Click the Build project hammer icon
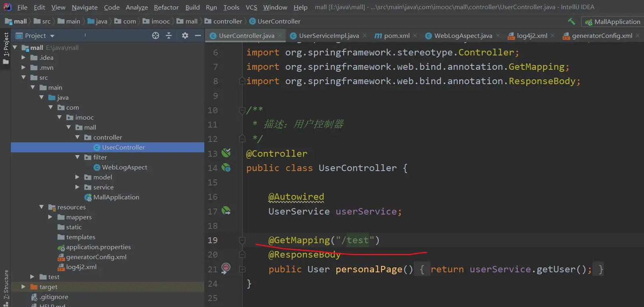The height and width of the screenshot is (307, 644). pos(571,22)
